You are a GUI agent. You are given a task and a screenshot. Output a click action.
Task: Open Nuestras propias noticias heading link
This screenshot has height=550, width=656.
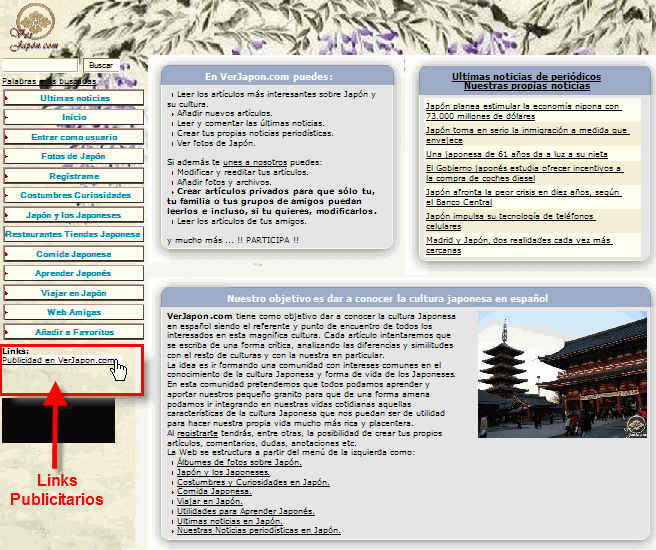pyautogui.click(x=527, y=86)
